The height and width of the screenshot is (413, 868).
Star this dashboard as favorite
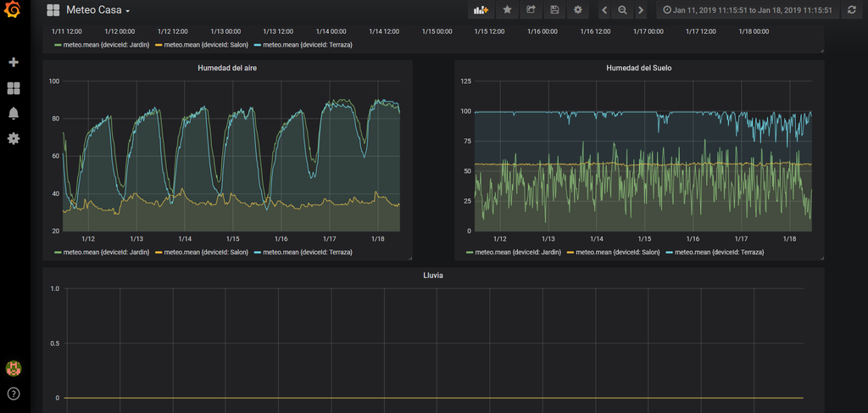(x=507, y=10)
